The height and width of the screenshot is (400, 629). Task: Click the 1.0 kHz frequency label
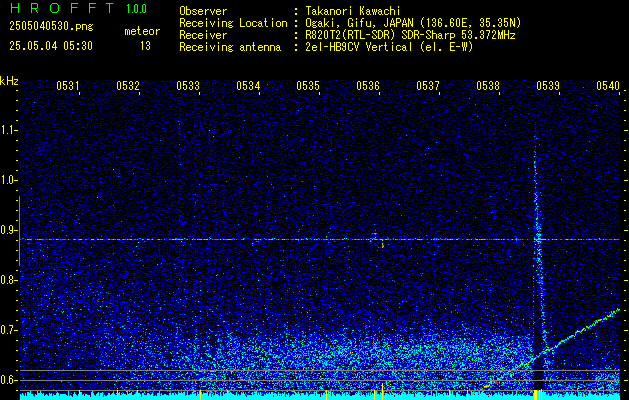pyautogui.click(x=8, y=180)
